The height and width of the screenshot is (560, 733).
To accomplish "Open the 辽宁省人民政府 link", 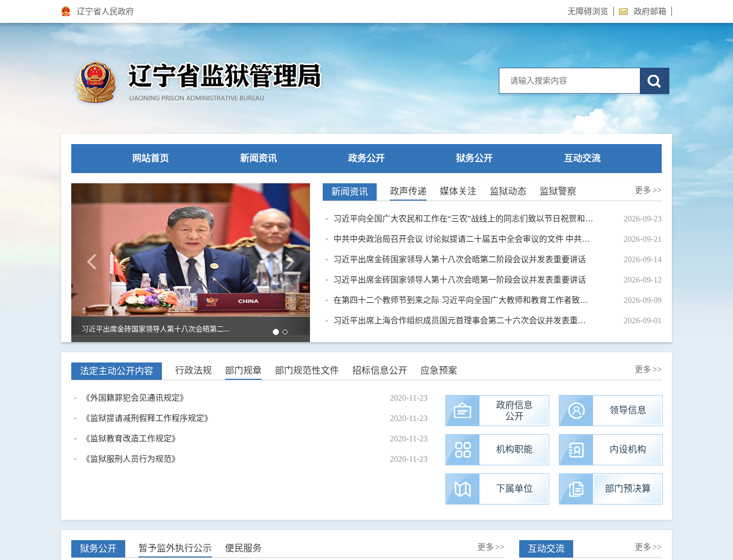I will [105, 11].
